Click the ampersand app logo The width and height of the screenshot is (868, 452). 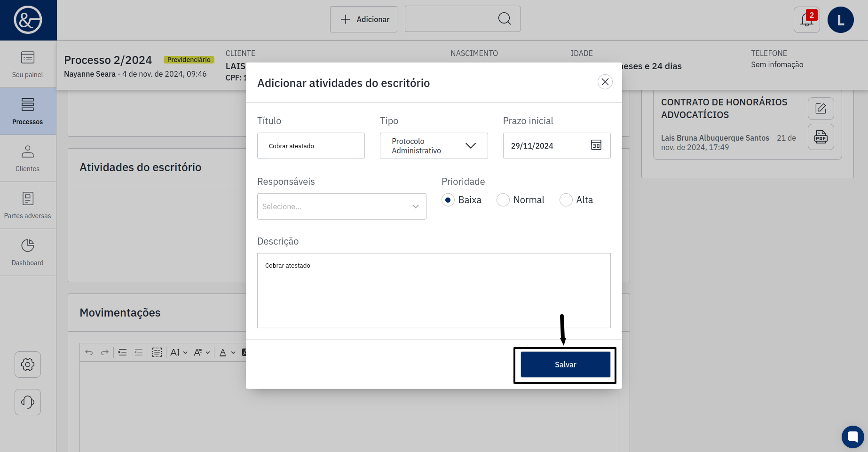(28, 20)
